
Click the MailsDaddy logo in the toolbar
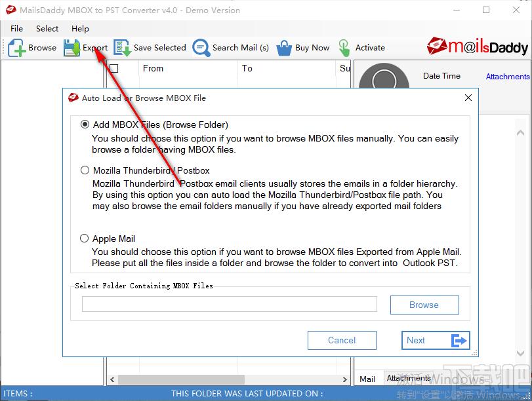[x=478, y=47]
